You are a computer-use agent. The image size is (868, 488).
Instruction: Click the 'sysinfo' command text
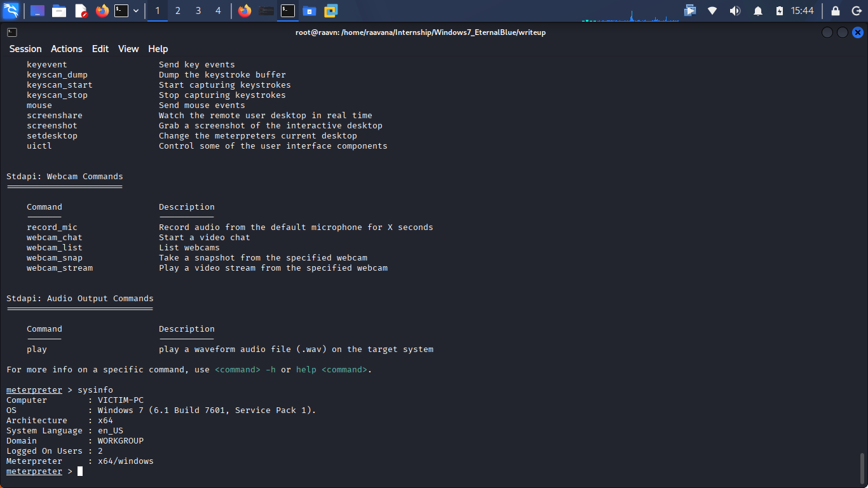95,390
